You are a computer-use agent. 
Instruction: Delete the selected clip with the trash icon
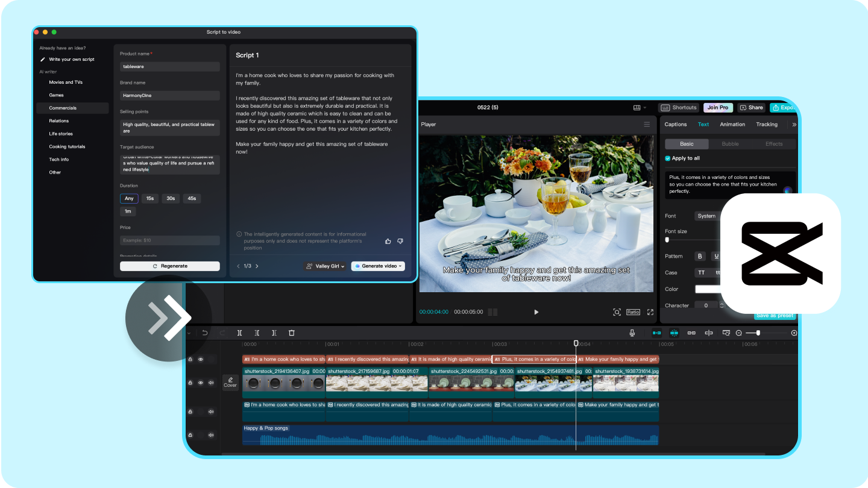(292, 333)
